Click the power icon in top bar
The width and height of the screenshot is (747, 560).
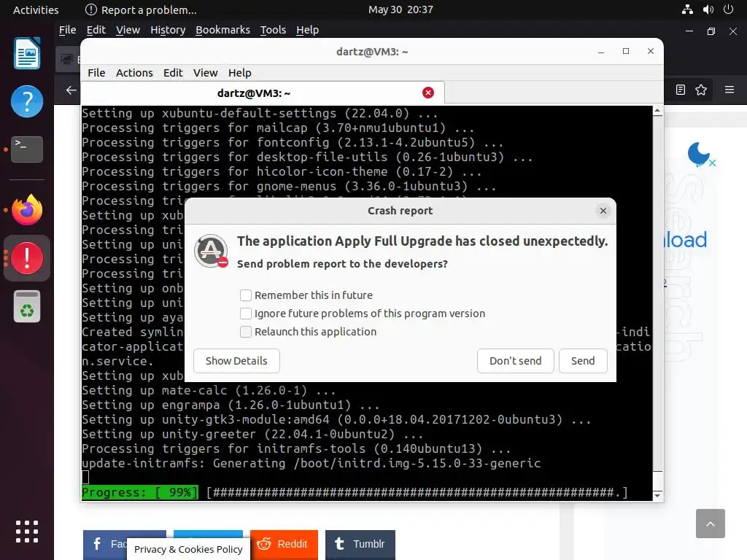(728, 9)
